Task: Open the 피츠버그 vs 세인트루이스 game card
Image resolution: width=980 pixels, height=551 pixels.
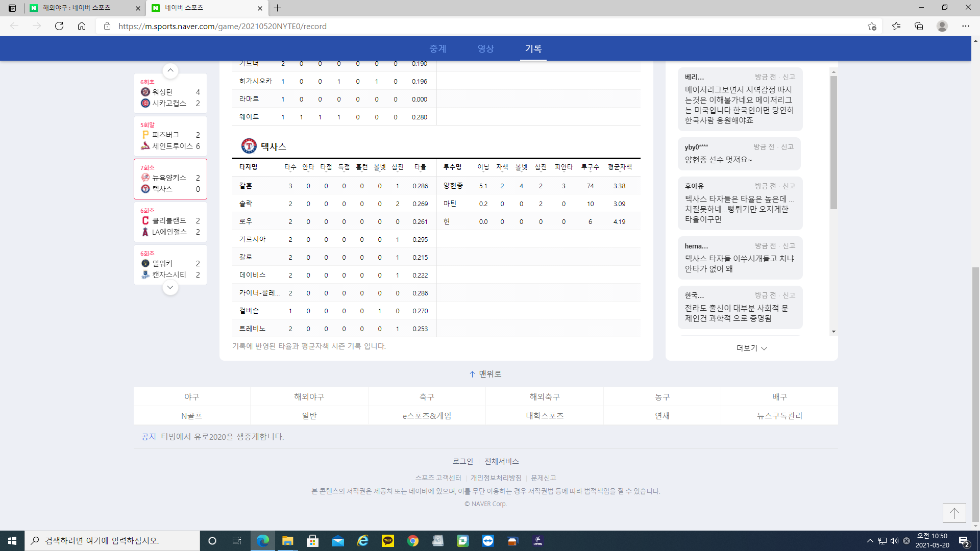Action: (x=170, y=136)
